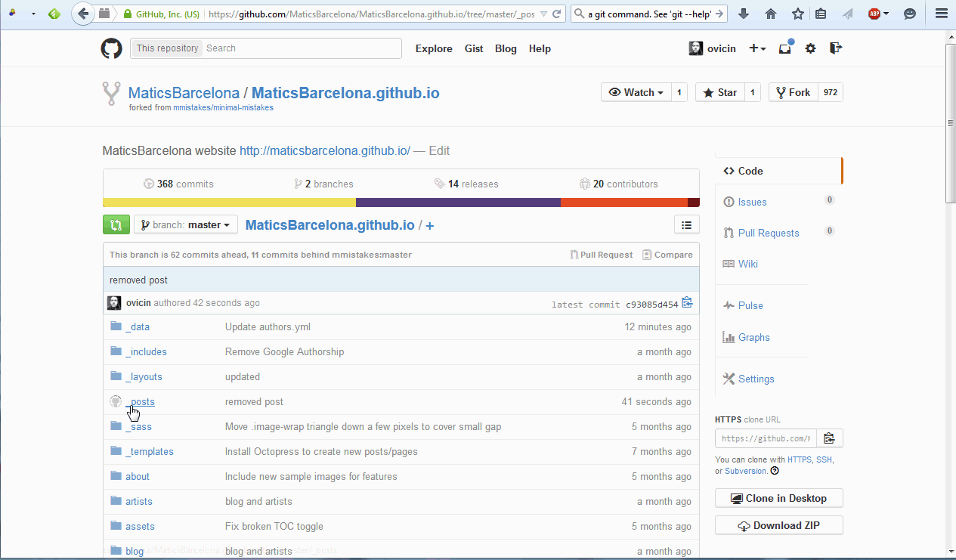
Task: Copy the commit SHA with the clipboard icon
Action: click(687, 303)
